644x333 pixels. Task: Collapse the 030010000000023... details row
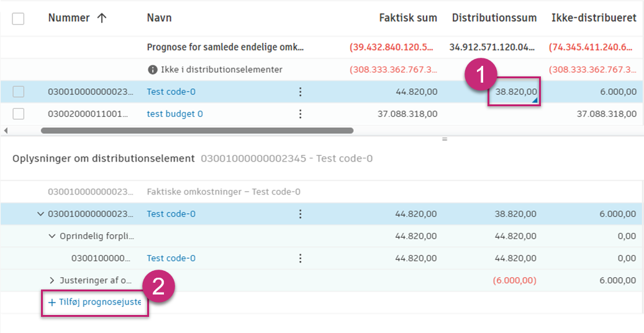click(x=41, y=214)
